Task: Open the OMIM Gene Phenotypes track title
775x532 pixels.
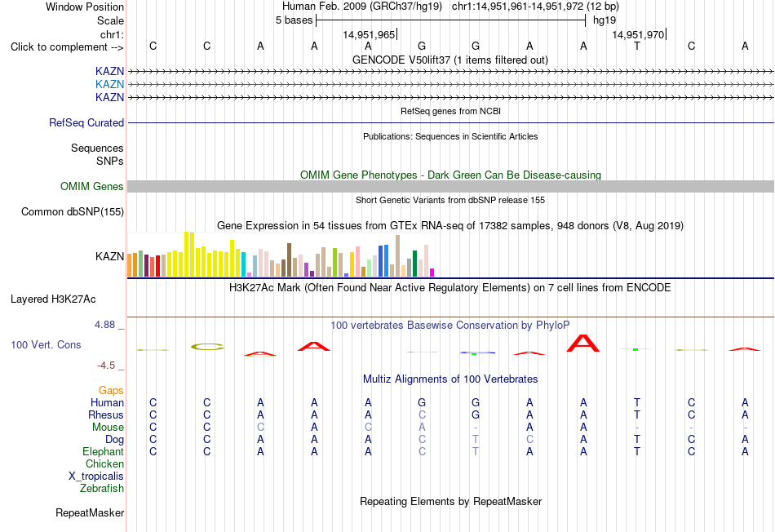Action: coord(450,175)
